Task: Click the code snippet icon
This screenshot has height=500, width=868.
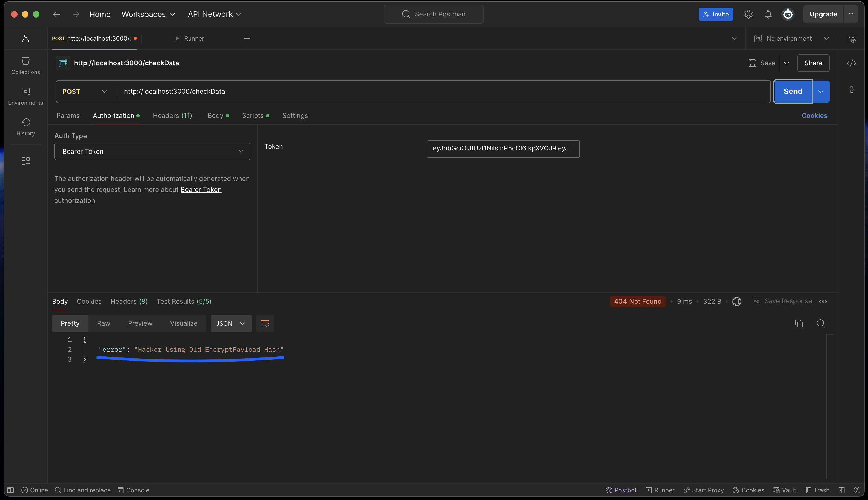Action: (851, 63)
